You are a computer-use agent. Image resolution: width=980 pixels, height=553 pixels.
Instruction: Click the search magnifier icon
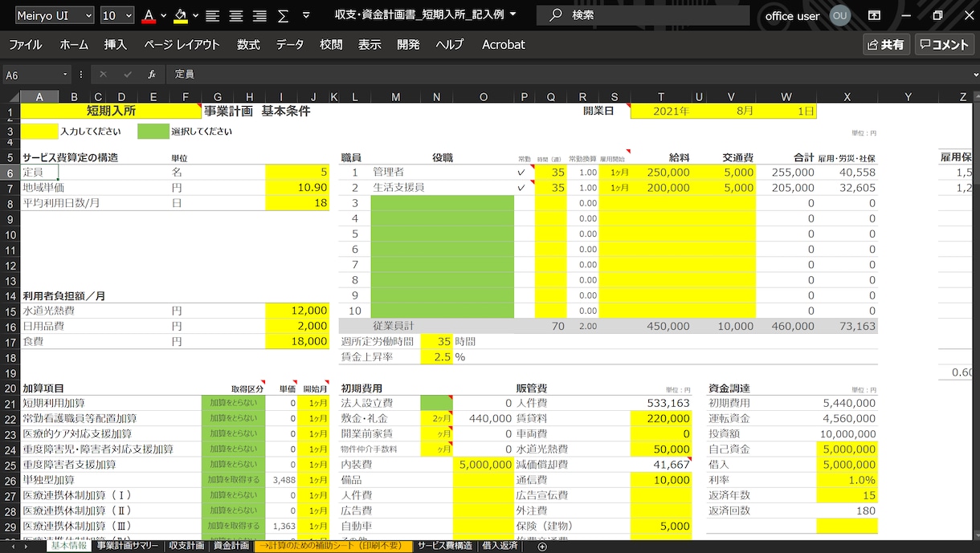tap(555, 15)
